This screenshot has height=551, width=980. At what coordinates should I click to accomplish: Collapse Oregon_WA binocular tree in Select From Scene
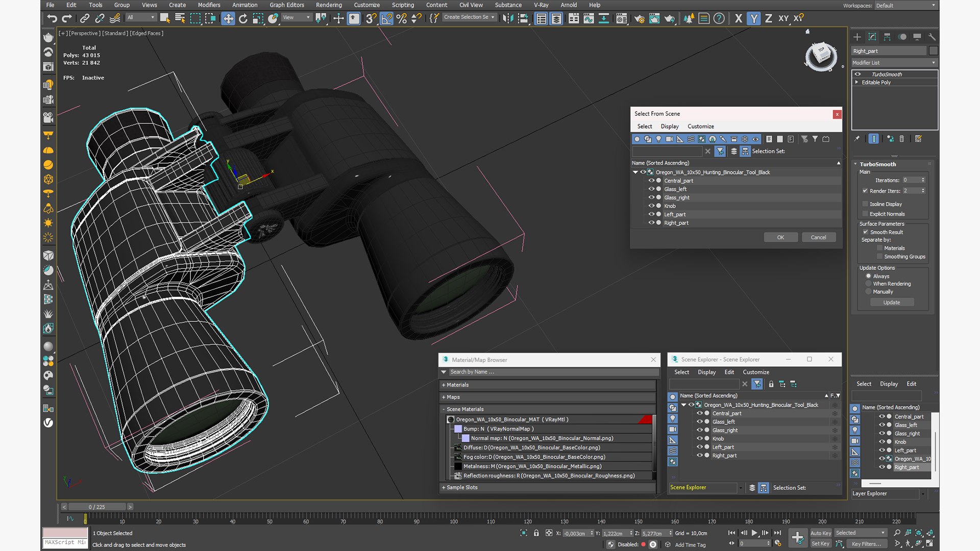635,172
